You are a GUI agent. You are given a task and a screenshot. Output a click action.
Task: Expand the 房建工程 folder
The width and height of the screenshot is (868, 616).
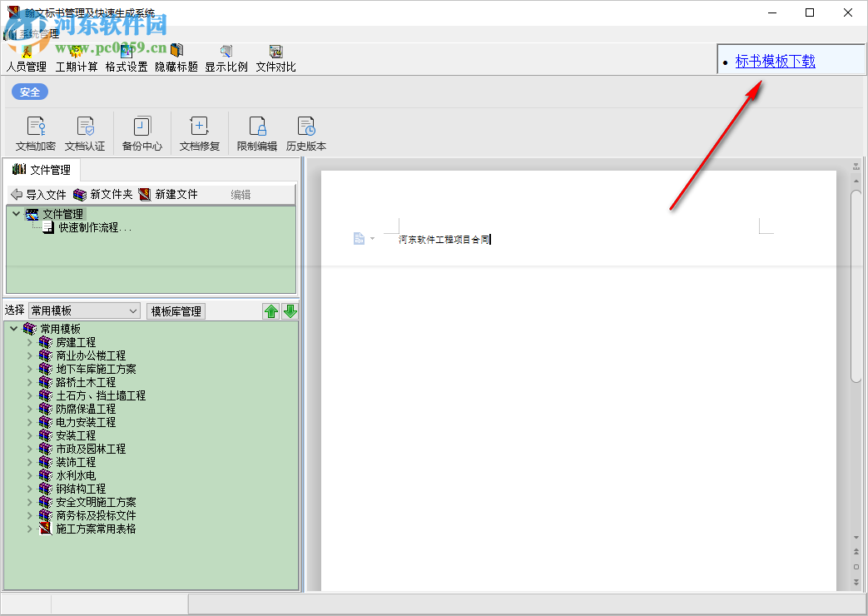point(30,342)
